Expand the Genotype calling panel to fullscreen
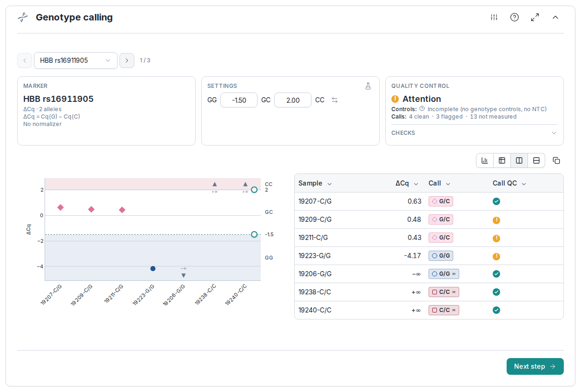 pos(535,17)
